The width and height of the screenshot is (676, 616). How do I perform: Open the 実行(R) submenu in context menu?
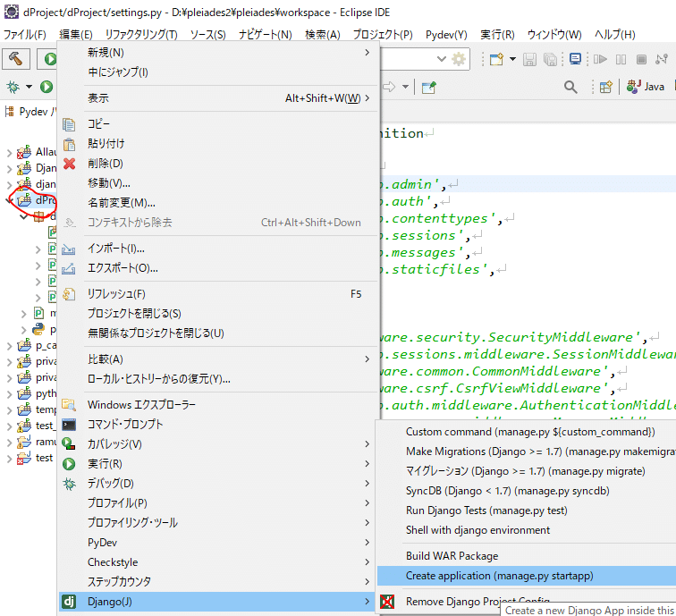coord(218,464)
